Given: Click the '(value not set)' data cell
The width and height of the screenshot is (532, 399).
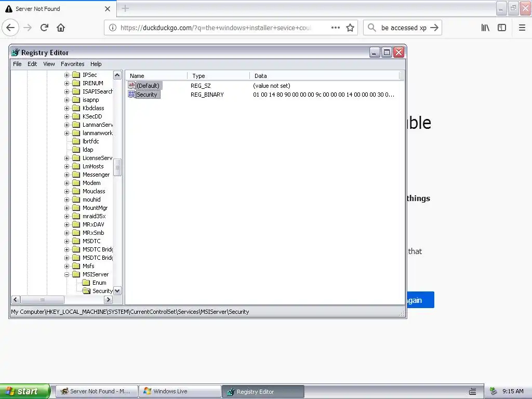Looking at the screenshot, I should tap(271, 86).
